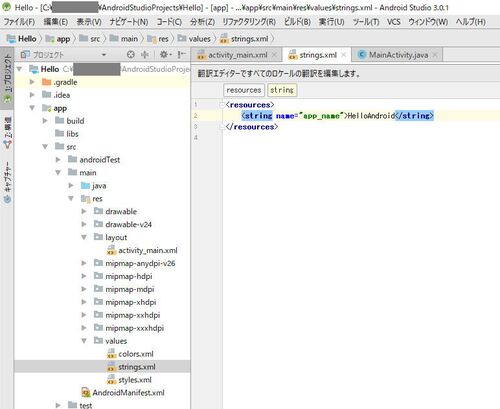Open the ファイル(F) menu
This screenshot has height=409, width=500.
click(x=19, y=22)
